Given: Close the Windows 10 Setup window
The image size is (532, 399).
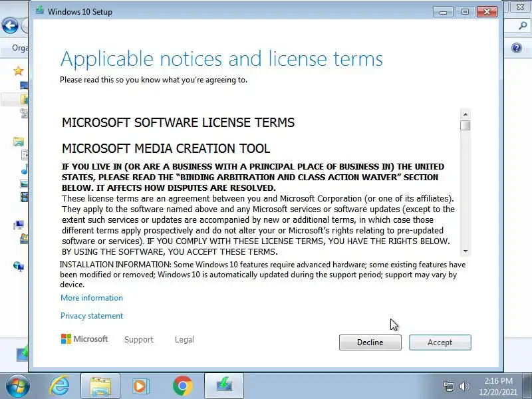Looking at the screenshot, I should (487, 12).
